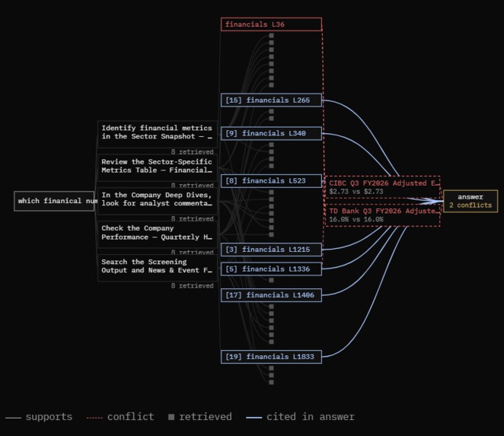This screenshot has width=504, height=436.
Task: Select 'Search the Screening Output and News' step
Action: coord(158,268)
